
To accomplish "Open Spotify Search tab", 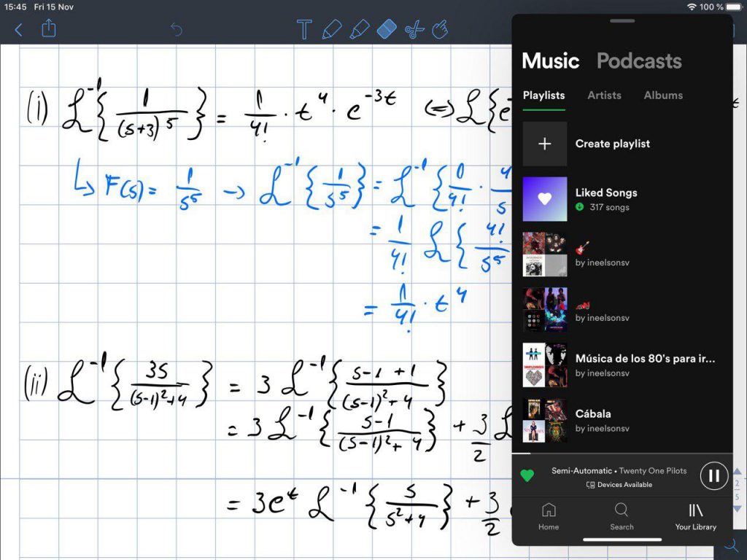I will point(622,516).
